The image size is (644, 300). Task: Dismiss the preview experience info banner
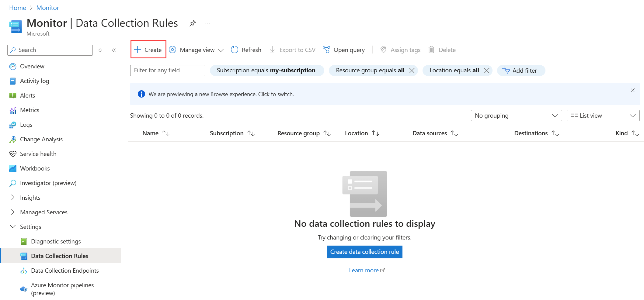point(632,90)
